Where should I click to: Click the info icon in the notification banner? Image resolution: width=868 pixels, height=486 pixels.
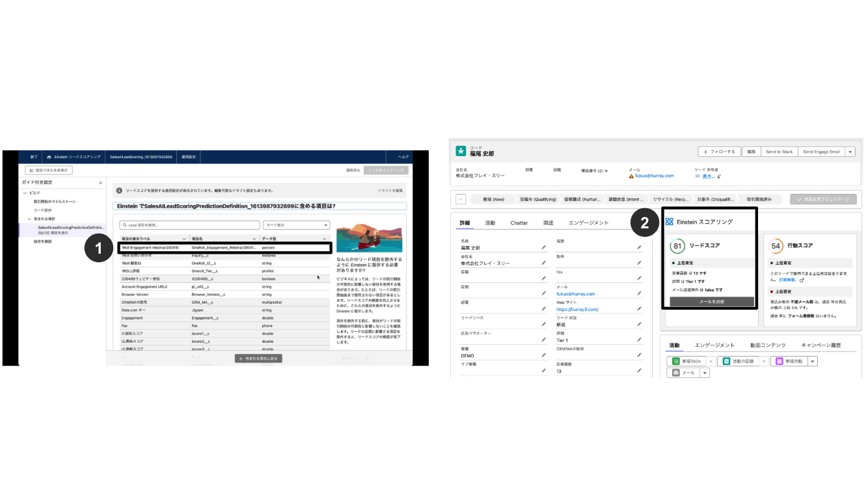point(119,191)
